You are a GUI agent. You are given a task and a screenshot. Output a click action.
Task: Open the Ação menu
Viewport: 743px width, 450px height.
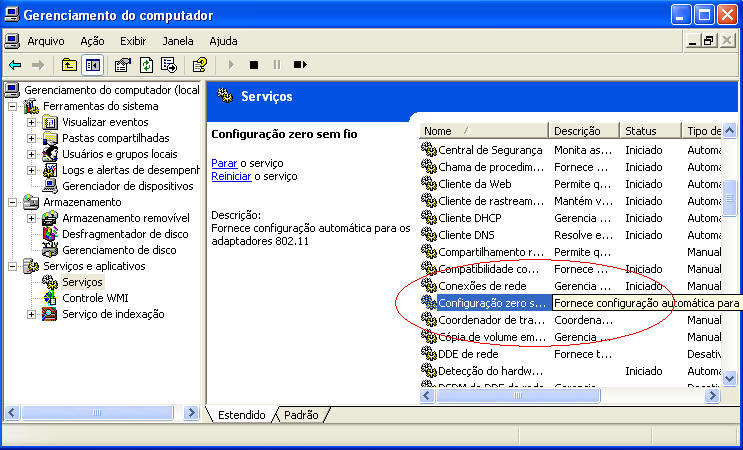coord(92,41)
